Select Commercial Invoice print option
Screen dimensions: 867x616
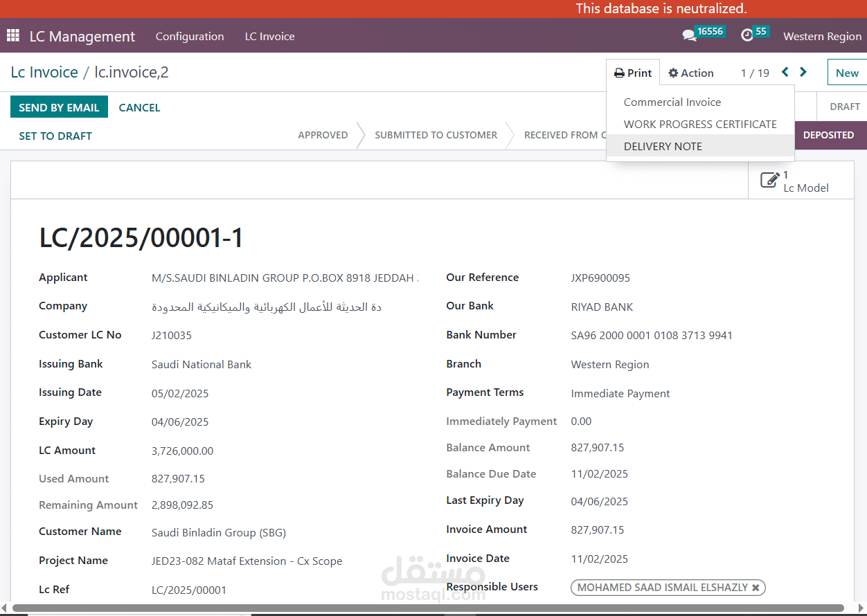[x=700, y=102]
